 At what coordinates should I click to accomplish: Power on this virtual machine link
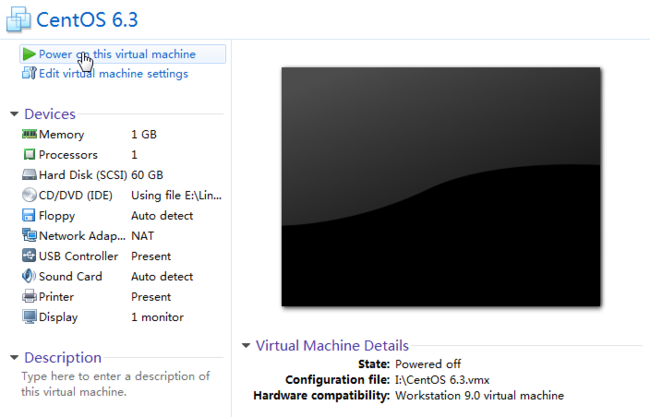point(117,54)
